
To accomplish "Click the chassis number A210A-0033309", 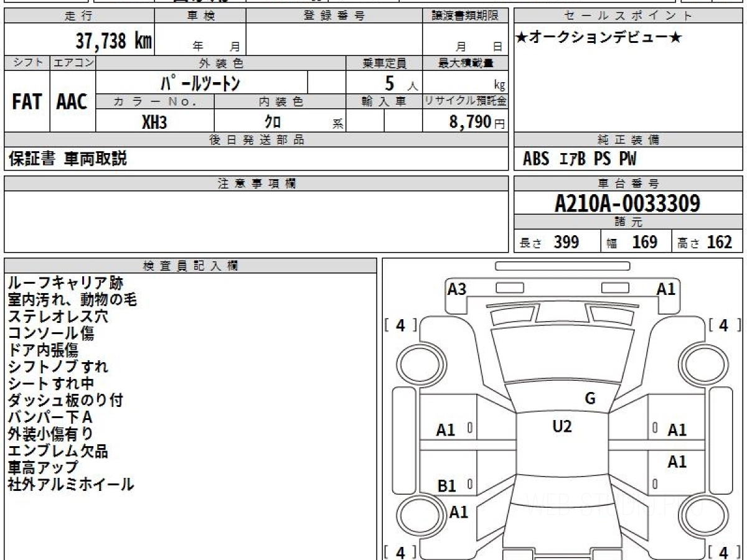I will click(x=629, y=203).
